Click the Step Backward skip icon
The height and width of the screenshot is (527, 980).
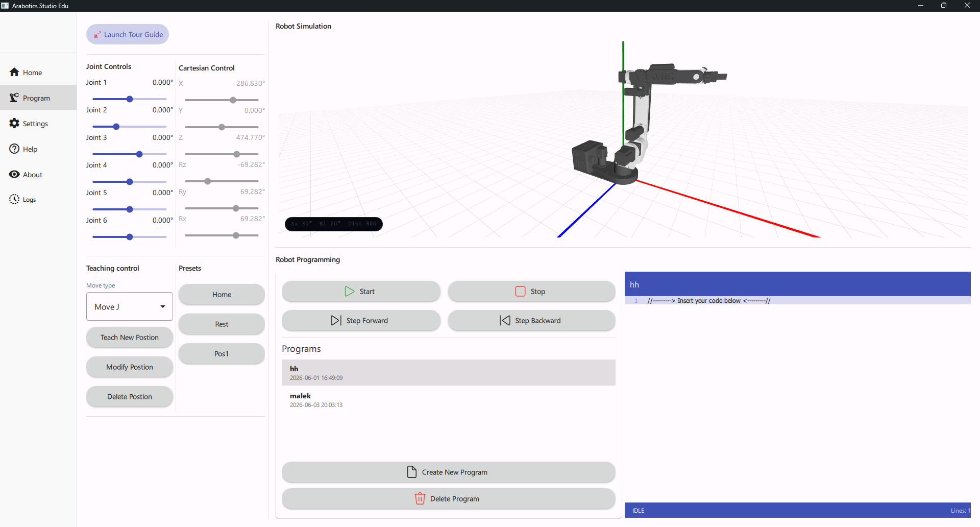505,321
